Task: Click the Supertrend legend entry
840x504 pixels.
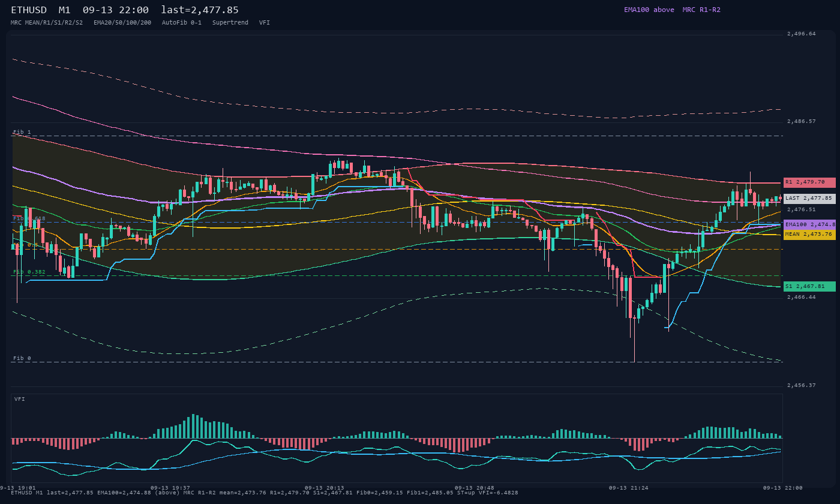Action: coord(230,22)
